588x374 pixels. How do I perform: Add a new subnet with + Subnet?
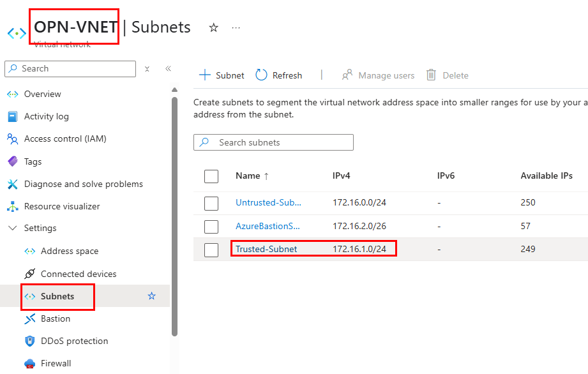point(222,75)
